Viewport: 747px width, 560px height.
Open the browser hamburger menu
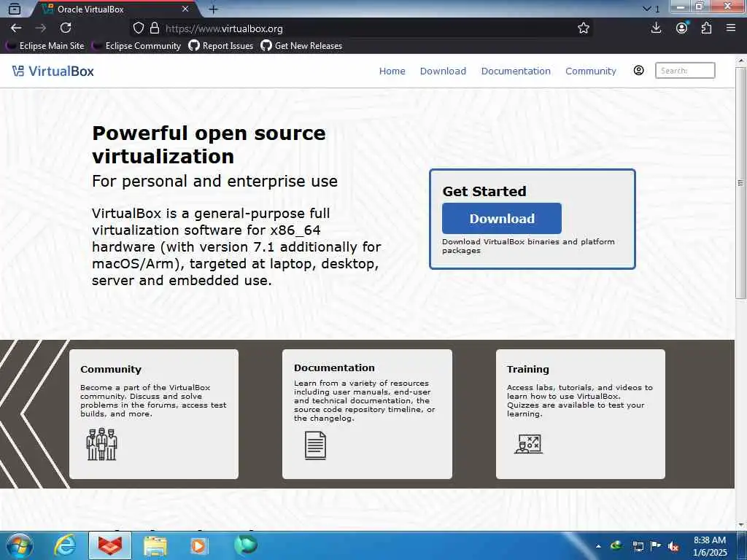[x=731, y=28]
